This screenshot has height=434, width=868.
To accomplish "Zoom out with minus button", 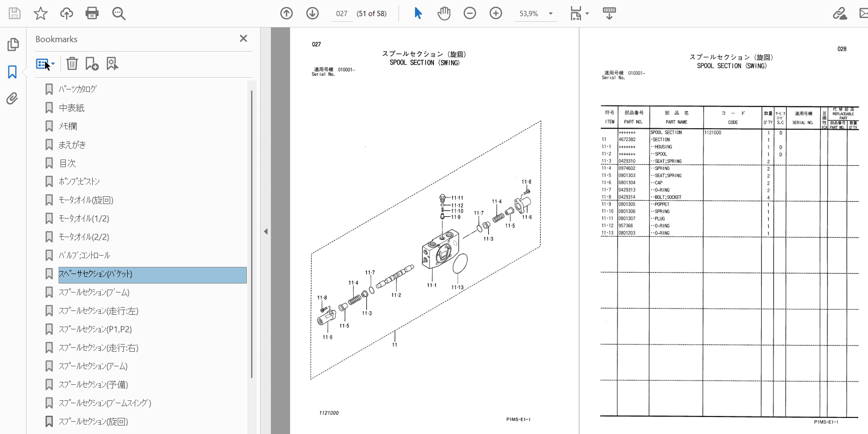I will pos(470,13).
